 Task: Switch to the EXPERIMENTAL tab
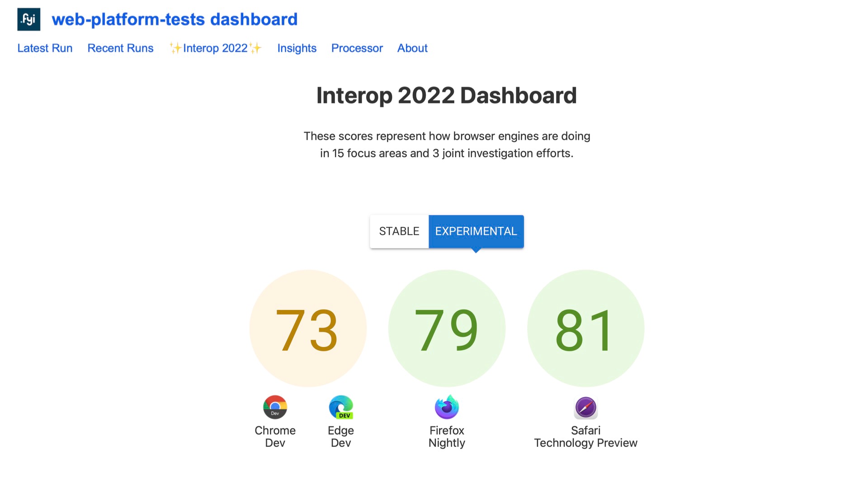pyautogui.click(x=475, y=231)
